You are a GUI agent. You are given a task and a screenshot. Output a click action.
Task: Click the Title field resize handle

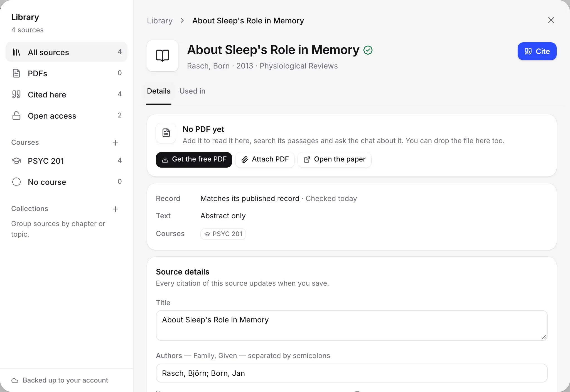(544, 337)
